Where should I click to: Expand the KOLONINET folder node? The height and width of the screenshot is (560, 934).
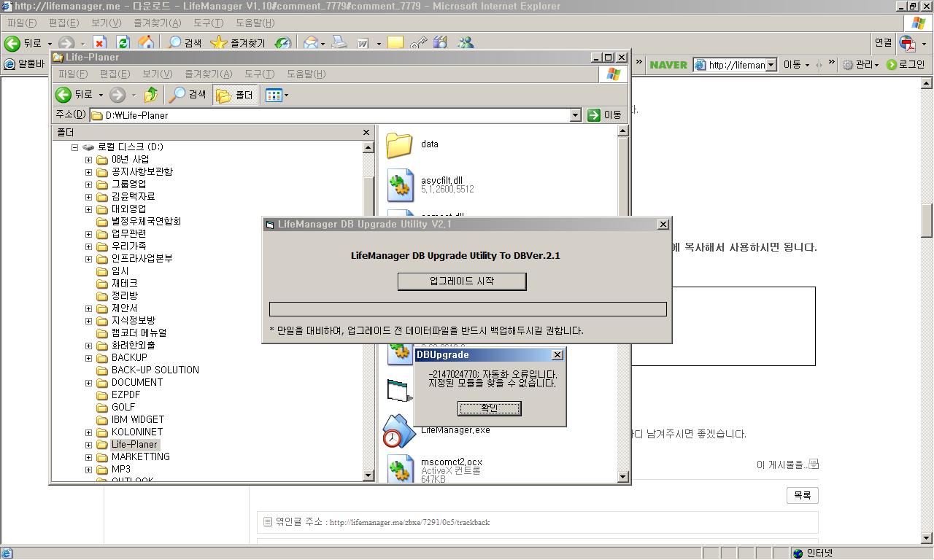coord(88,432)
